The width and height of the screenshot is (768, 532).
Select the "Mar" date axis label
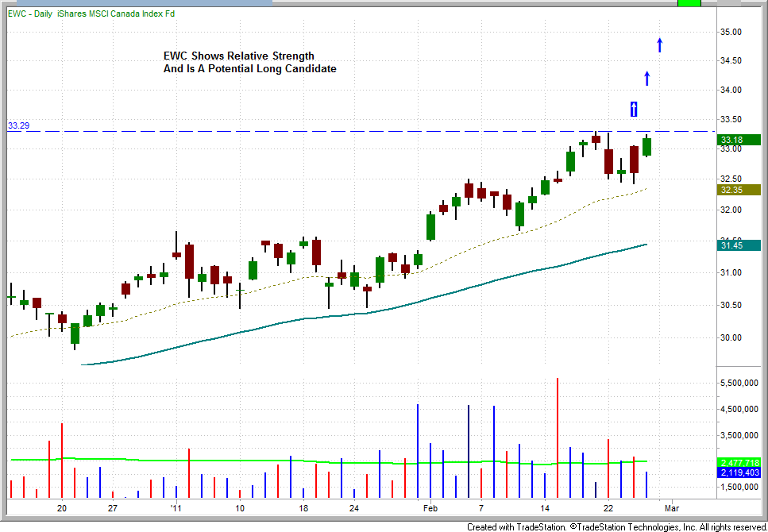[672, 508]
